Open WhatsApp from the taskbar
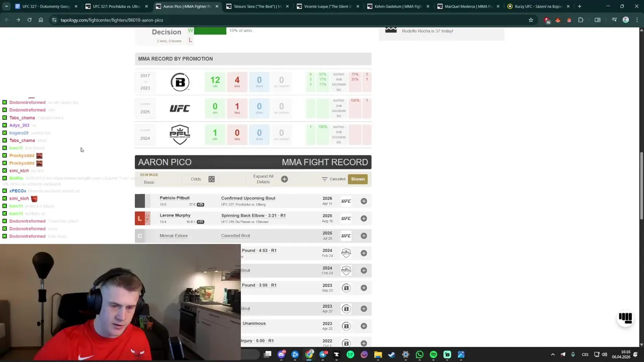 420,354
